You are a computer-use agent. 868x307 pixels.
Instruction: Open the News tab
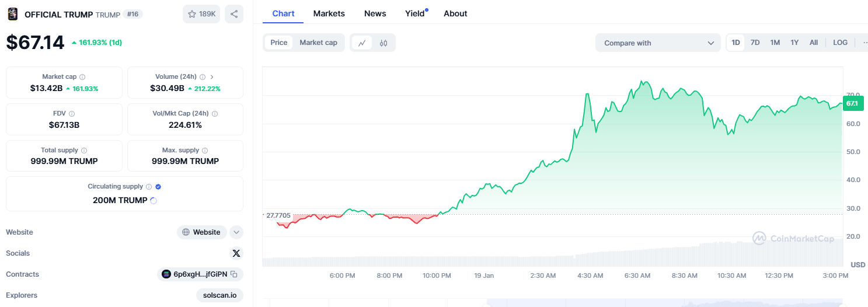click(x=375, y=13)
